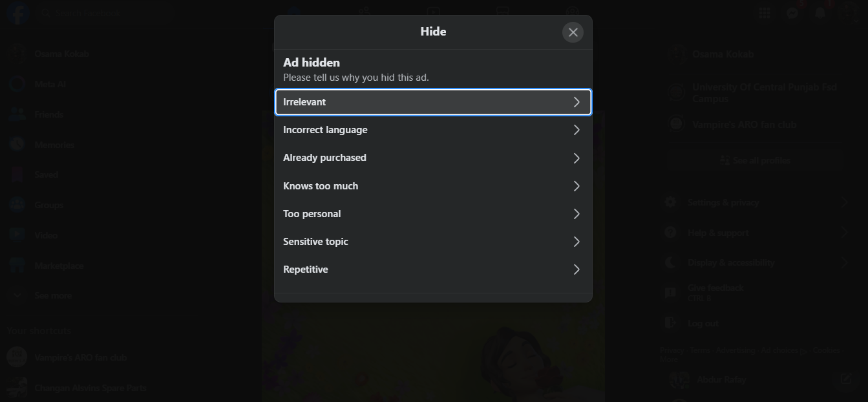
Task: Click the Marketplace storefront icon
Action: [17, 266]
